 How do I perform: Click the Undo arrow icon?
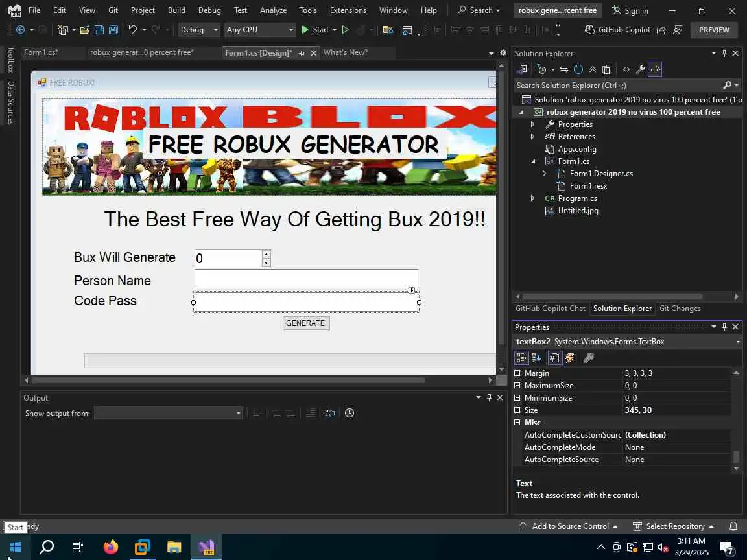pos(132,30)
